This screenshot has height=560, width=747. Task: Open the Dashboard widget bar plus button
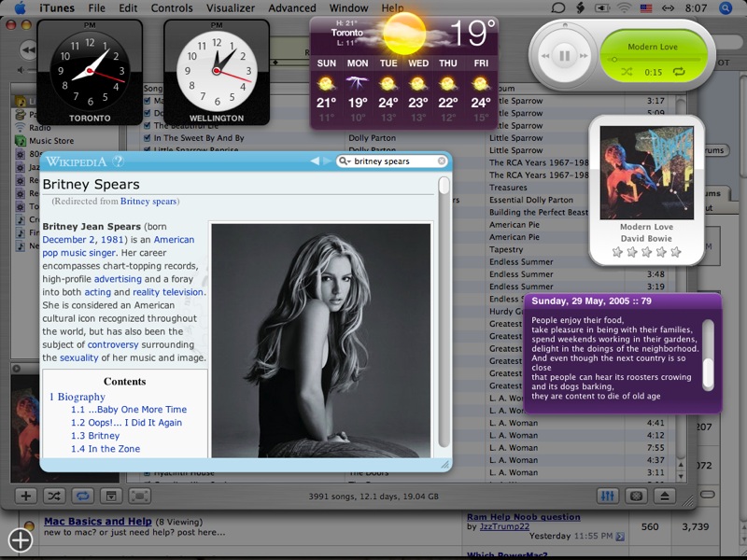(x=20, y=539)
